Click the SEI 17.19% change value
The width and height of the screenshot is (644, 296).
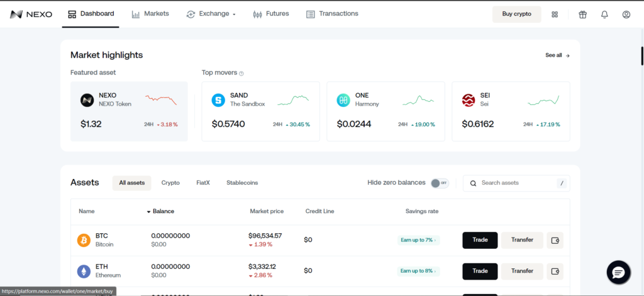[548, 124]
